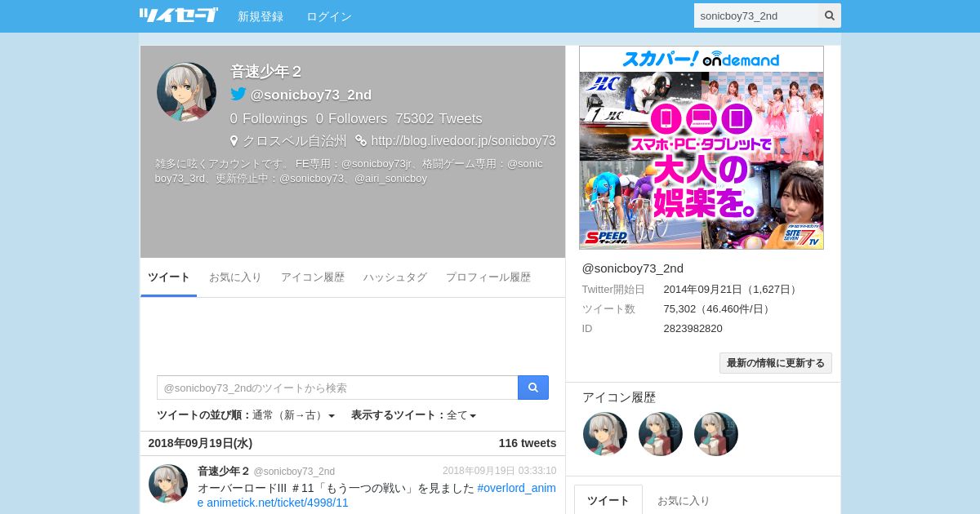The image size is (980, 514).
Task: Click the ツイセーブ logo in header
Action: coord(178,16)
